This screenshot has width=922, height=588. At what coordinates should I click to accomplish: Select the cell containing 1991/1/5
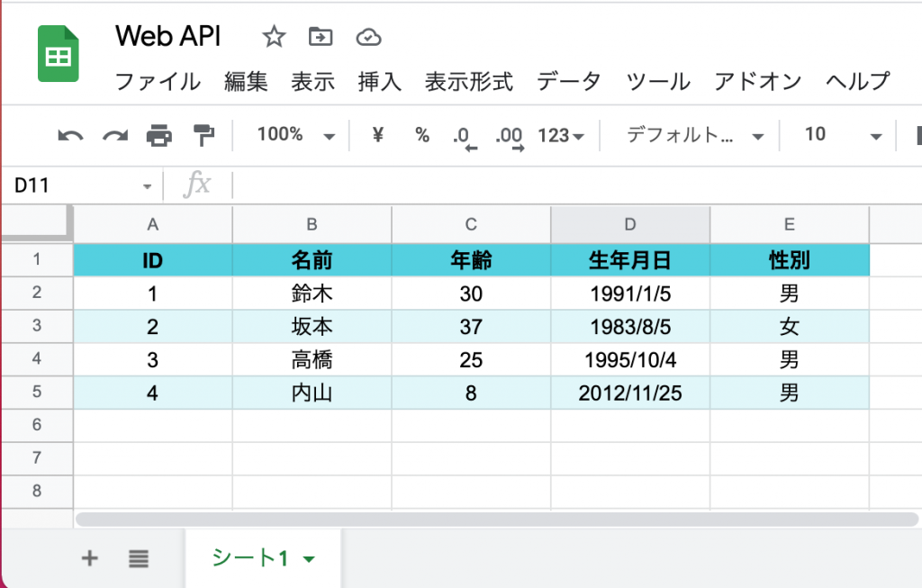(630, 293)
